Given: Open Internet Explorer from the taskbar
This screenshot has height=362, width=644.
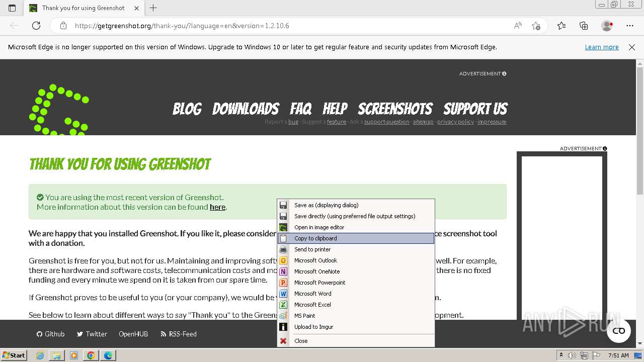Looking at the screenshot, I should point(40,355).
